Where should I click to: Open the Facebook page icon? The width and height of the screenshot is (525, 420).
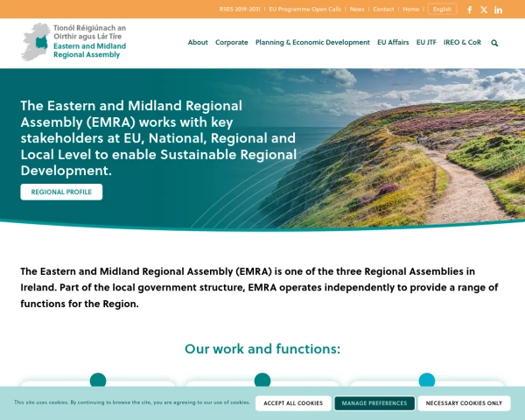click(x=470, y=10)
